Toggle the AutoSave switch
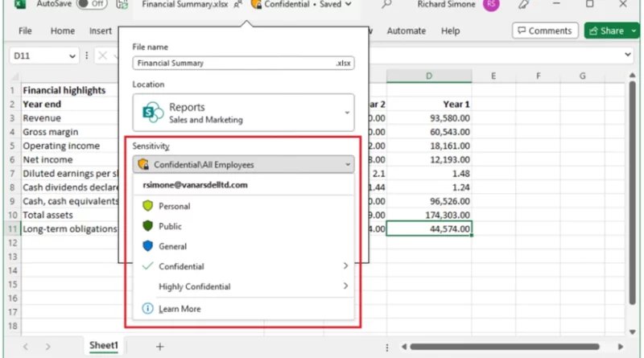644x358 pixels. (x=92, y=4)
